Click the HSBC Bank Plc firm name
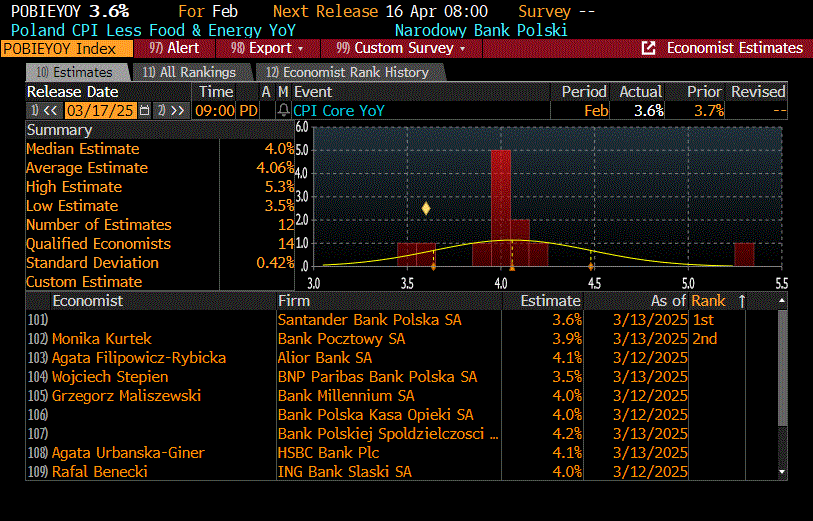This screenshot has width=813, height=521. coord(328,453)
